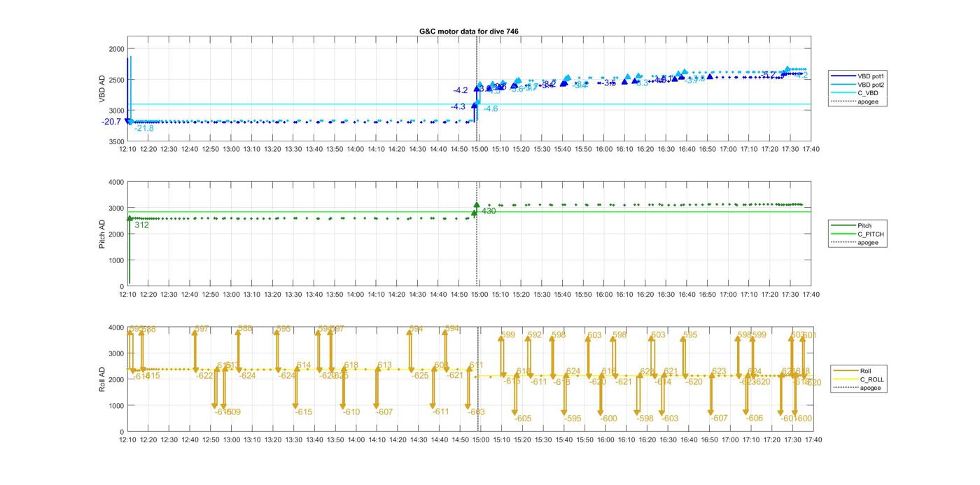Click the "4000" tick on the Pitch AD axis
This screenshot has width=980, height=485.
click(x=116, y=182)
